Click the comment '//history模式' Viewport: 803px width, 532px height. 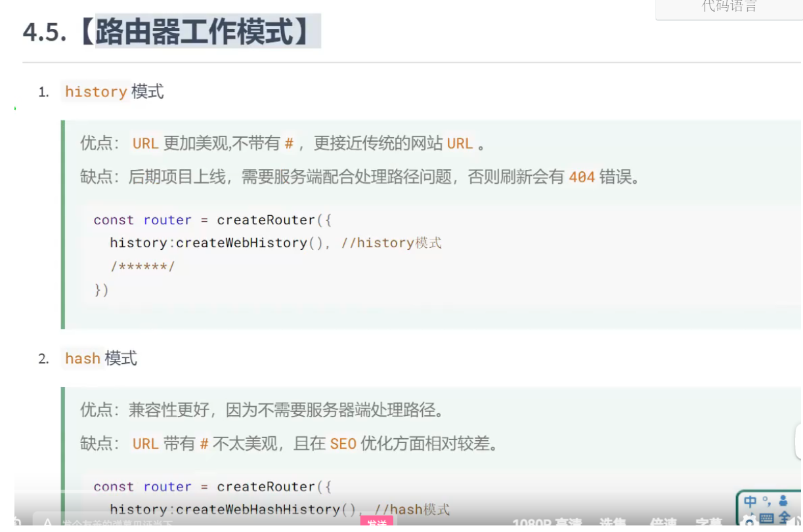pos(391,243)
